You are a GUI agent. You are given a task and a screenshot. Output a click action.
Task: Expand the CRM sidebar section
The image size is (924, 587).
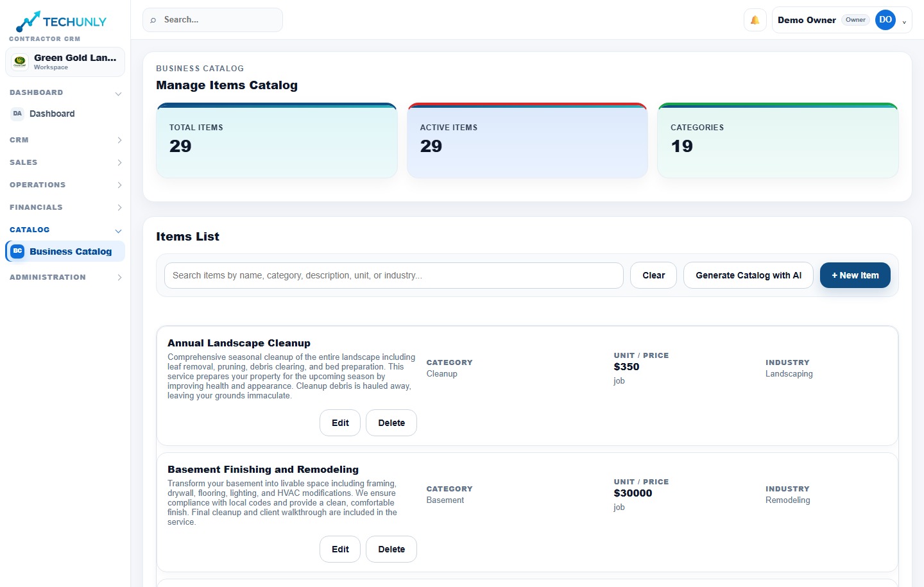pyautogui.click(x=119, y=140)
